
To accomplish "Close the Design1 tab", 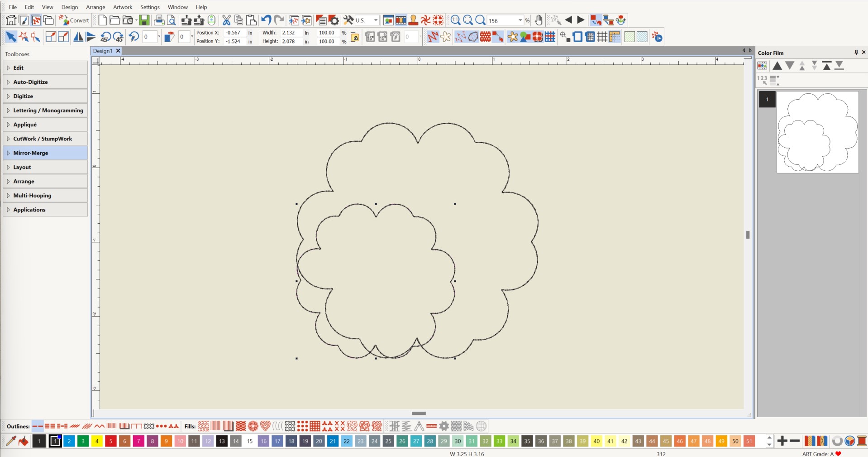I will 118,51.
